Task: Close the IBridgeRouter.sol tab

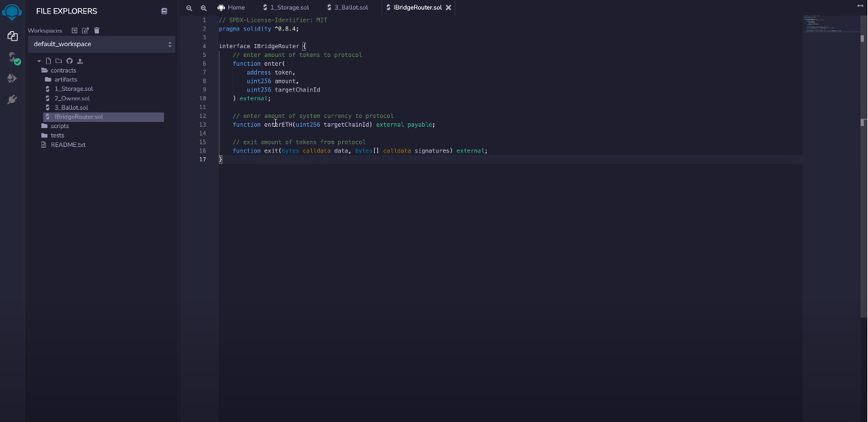Action: pyautogui.click(x=449, y=7)
